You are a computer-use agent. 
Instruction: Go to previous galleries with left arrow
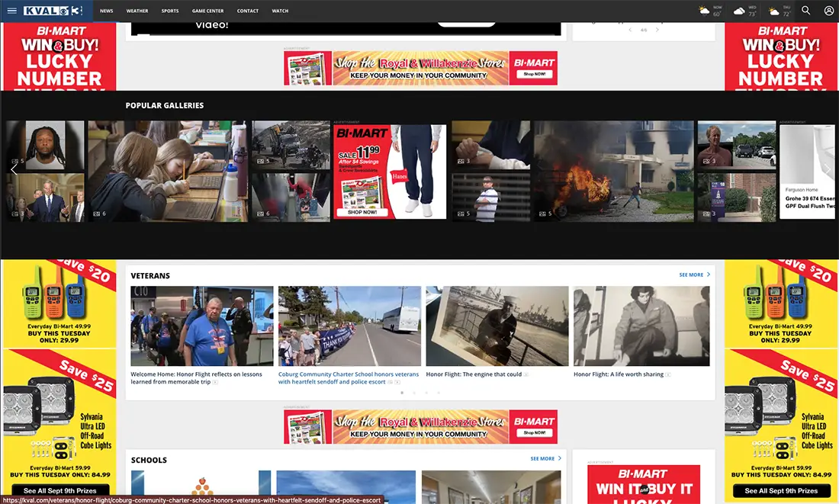pyautogui.click(x=14, y=169)
